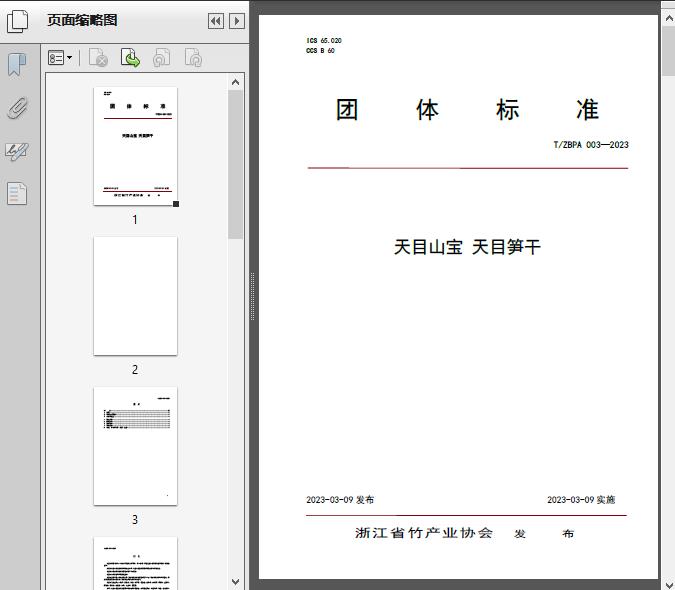Open the page thumbnails panel icon
The width and height of the screenshot is (675, 590).
tap(18, 21)
